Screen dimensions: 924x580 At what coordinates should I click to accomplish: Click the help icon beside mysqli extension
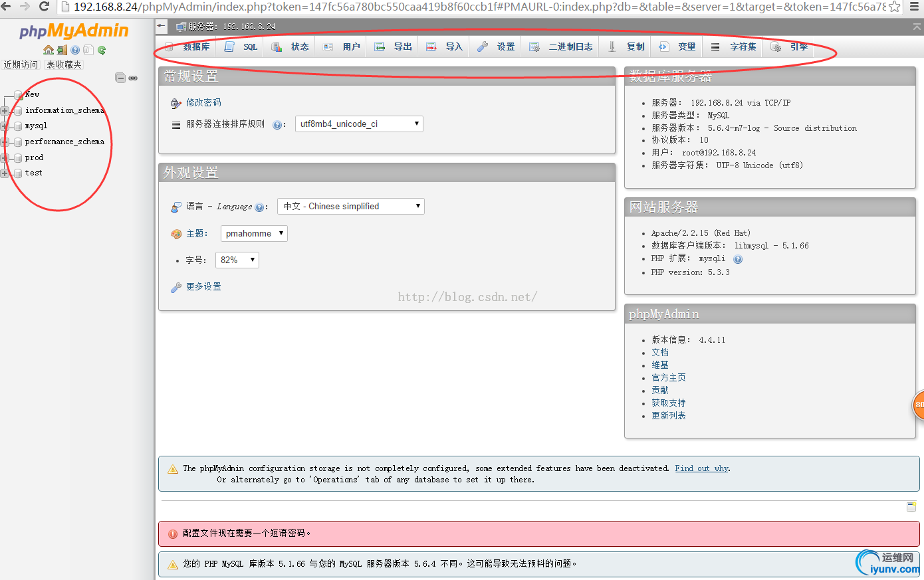click(738, 259)
